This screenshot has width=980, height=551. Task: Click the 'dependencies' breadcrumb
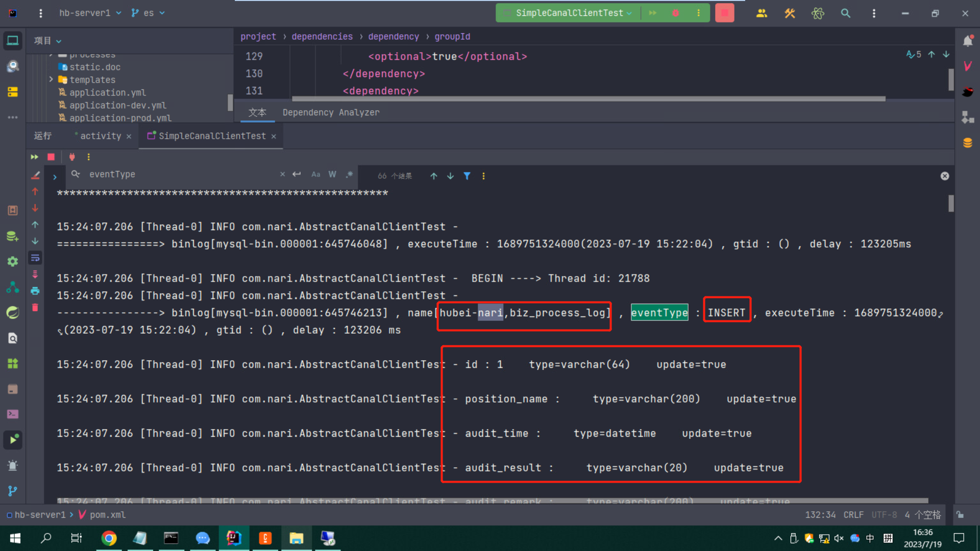click(x=322, y=37)
